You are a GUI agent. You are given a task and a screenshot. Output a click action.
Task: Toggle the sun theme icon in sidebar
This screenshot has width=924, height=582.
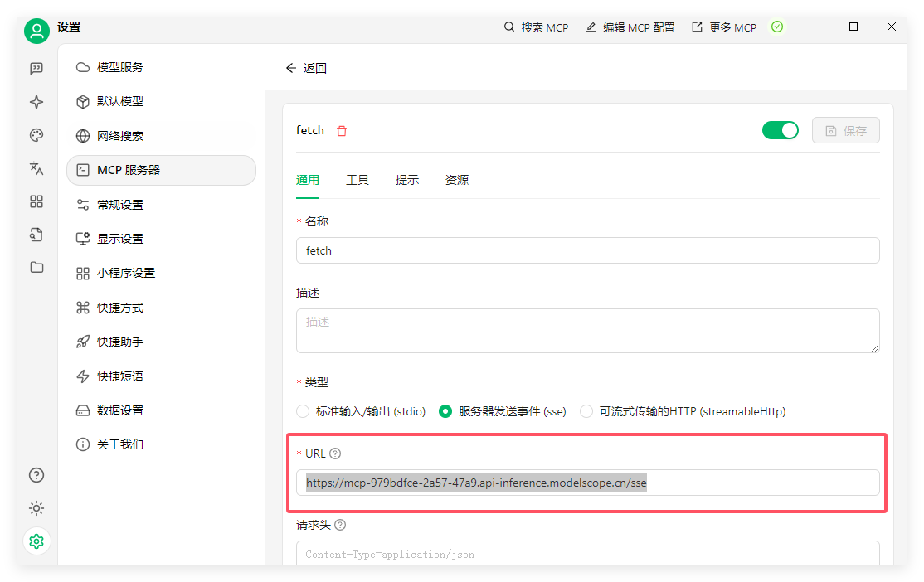[36, 508]
